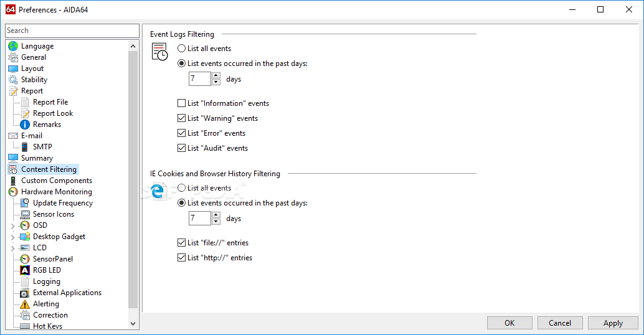Uncheck List "http://" entries
This screenshot has height=335, width=644.
click(181, 258)
